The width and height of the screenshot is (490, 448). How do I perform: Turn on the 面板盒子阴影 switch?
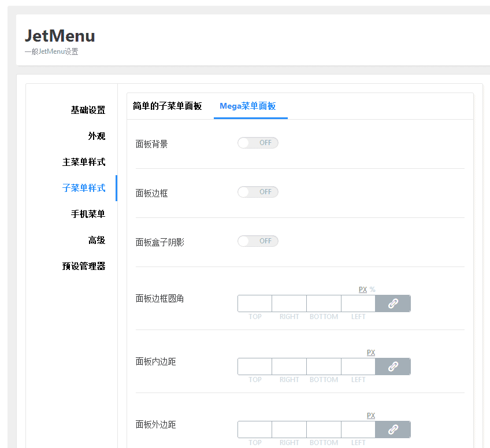click(x=258, y=241)
